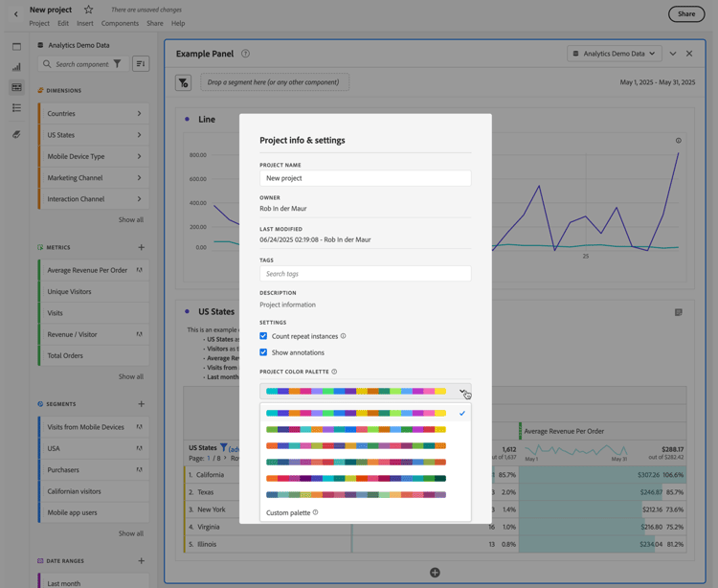Click the add panel plus icon
Screen dimensions: 718x588
pyautogui.click(x=435, y=573)
